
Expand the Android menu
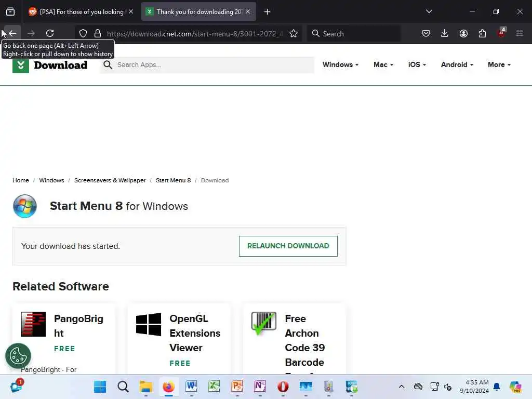[457, 64]
